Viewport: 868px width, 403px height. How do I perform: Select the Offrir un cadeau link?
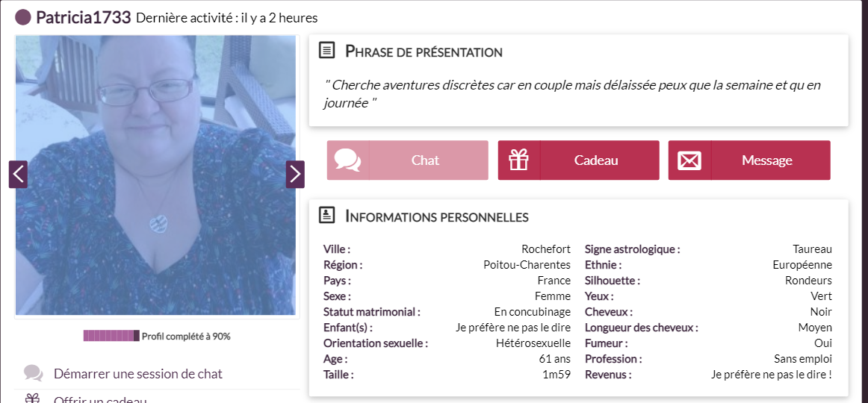100,399
